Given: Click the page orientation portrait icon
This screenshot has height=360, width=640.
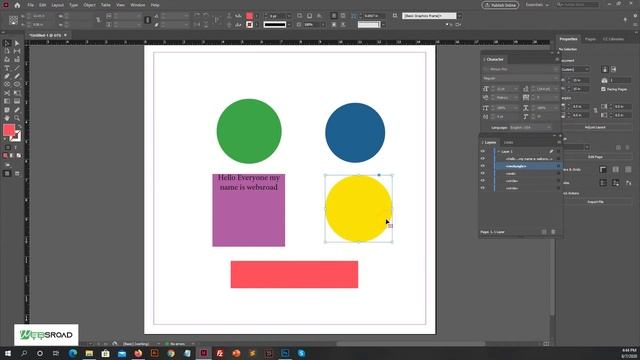Looking at the screenshot, I should point(605,69).
